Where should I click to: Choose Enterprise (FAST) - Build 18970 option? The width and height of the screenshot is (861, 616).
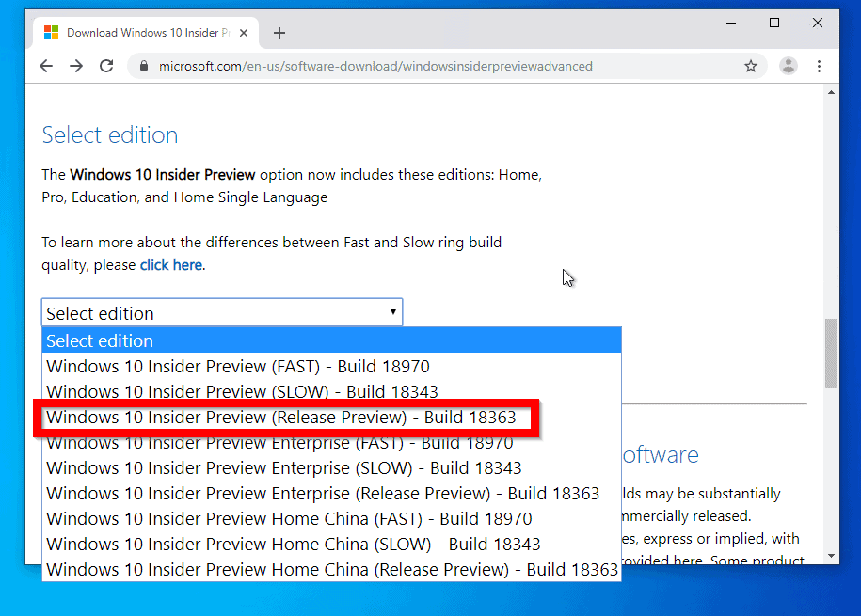point(331,443)
